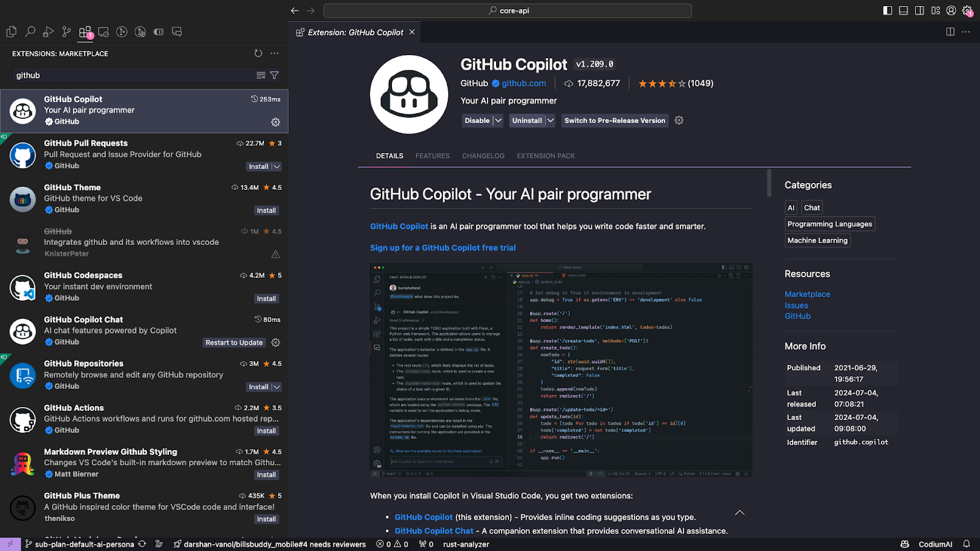Refresh the extensions marketplace list

tap(258, 53)
